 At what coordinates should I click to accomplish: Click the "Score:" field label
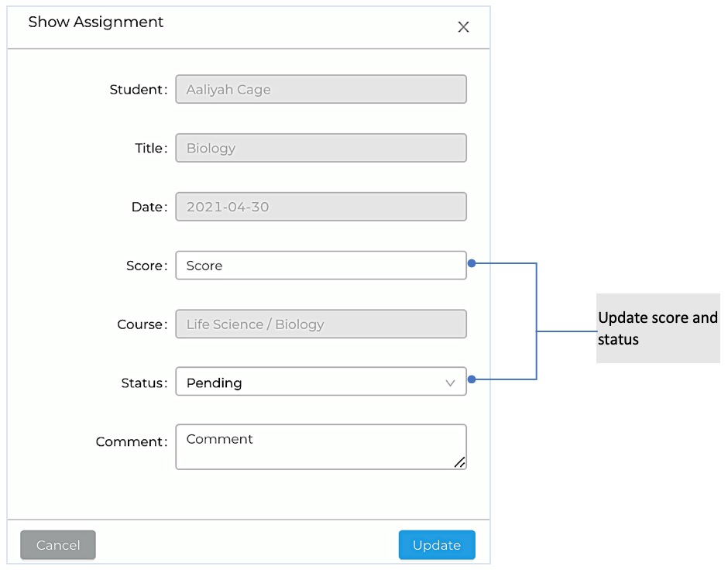[x=146, y=266]
